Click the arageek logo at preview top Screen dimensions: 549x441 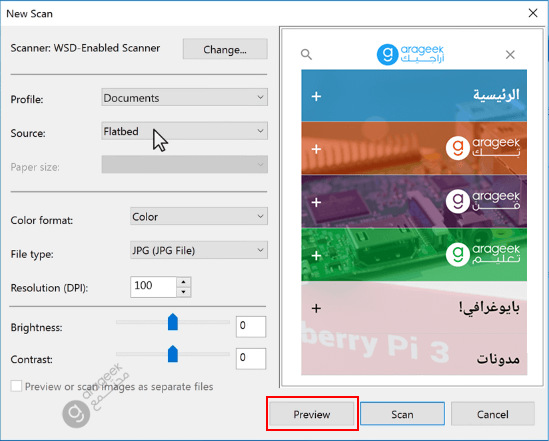(x=410, y=54)
